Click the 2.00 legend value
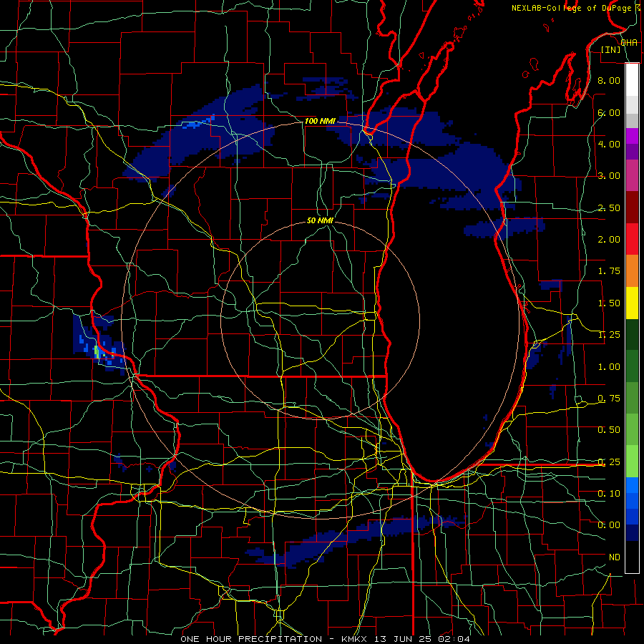Screen dimensions: 644x644 click(x=609, y=240)
